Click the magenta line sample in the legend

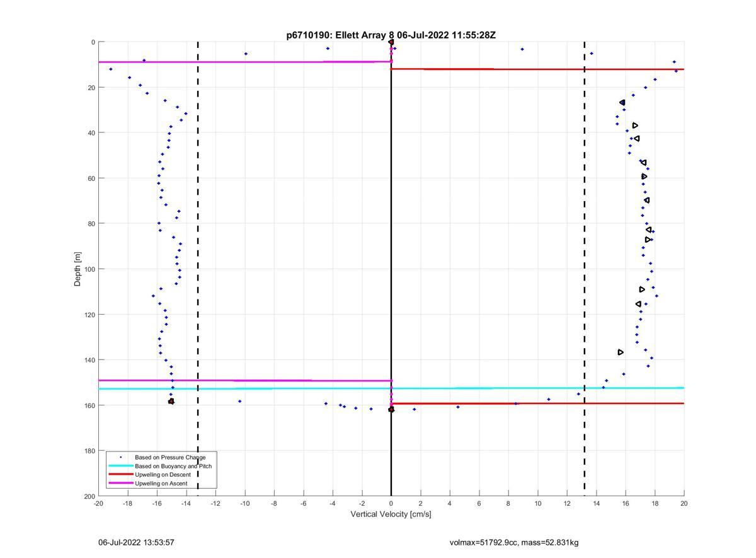pos(121,484)
